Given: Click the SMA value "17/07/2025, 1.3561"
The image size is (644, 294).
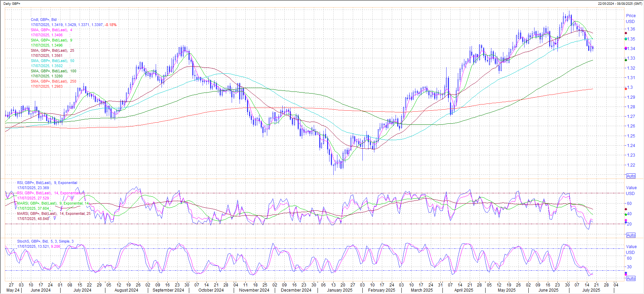Looking at the screenshot, I should pyautogui.click(x=47, y=56).
